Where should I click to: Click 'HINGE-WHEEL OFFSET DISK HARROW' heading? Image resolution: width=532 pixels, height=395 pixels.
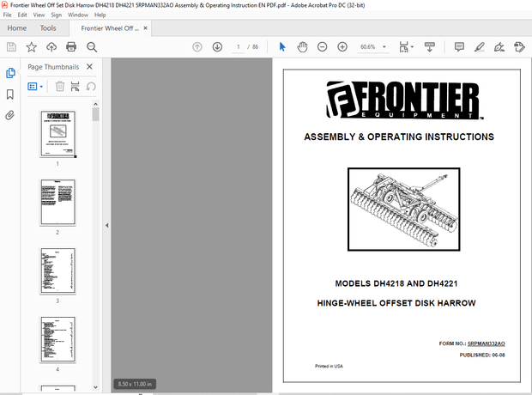[x=396, y=303]
